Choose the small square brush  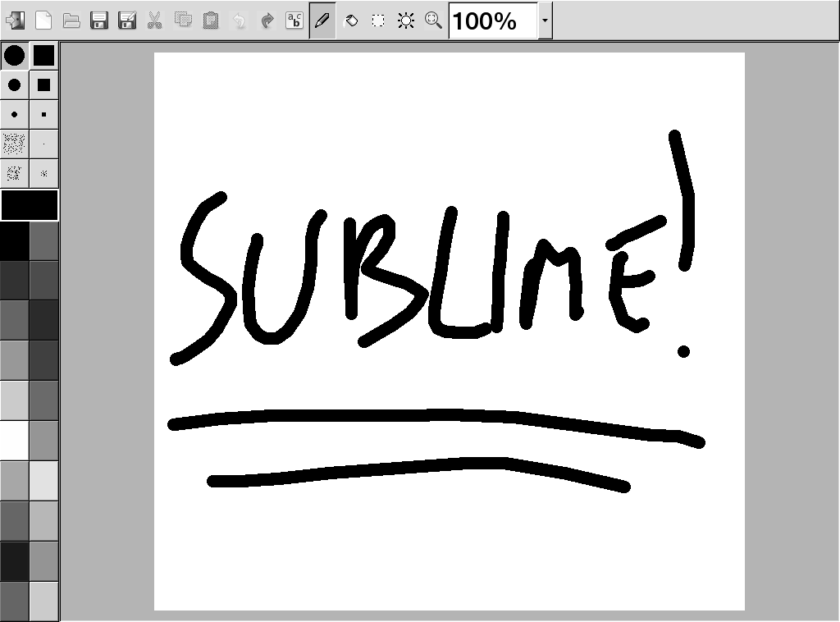coord(44,114)
